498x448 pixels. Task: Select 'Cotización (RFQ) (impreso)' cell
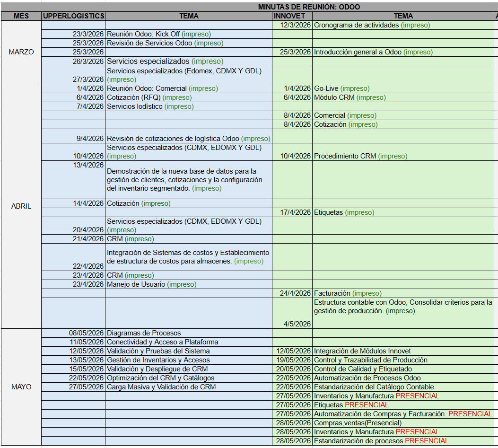pos(189,97)
